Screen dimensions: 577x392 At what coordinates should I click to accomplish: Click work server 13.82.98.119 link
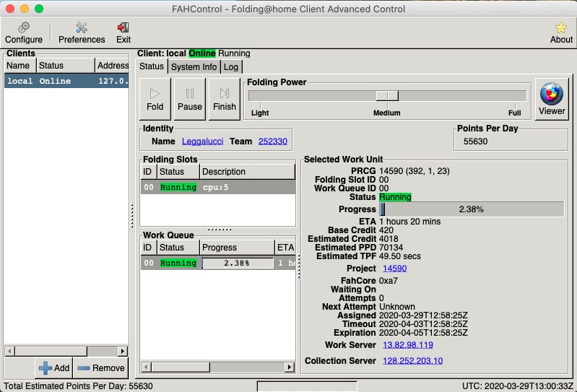click(x=407, y=345)
